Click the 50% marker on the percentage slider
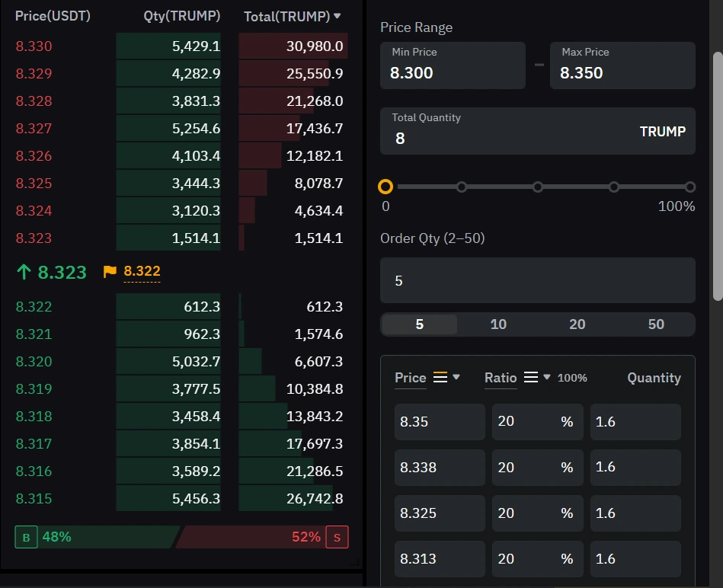Image resolution: width=723 pixels, height=588 pixels. [538, 187]
